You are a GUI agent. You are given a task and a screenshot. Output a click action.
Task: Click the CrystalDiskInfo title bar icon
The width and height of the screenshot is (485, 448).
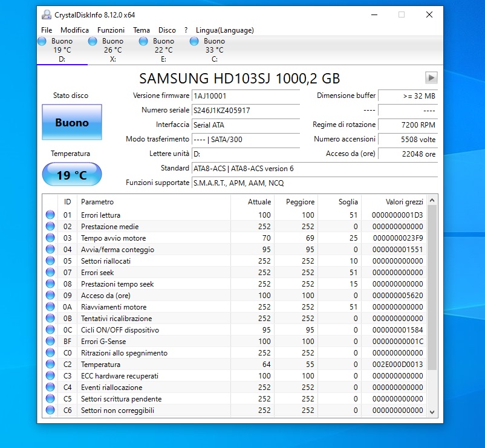(47, 15)
